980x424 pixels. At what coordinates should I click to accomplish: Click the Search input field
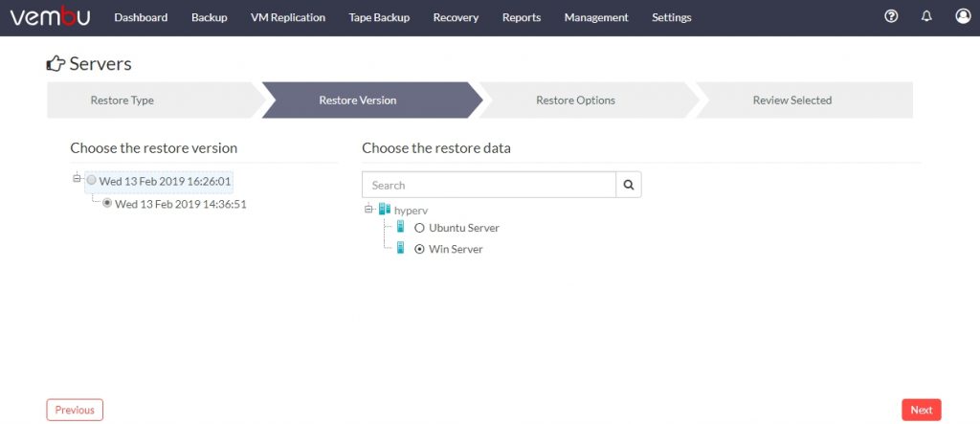pos(489,185)
